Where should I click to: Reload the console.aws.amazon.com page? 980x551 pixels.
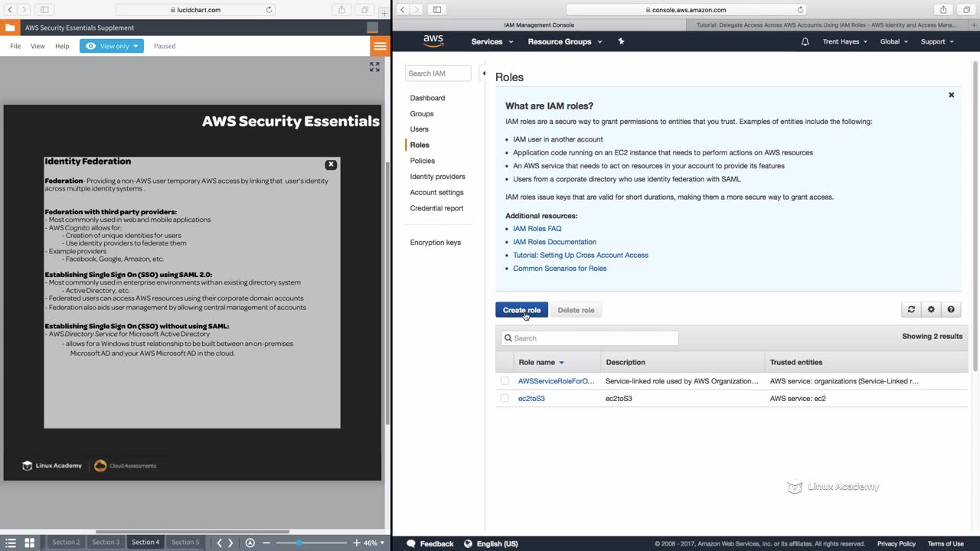pyautogui.click(x=801, y=10)
